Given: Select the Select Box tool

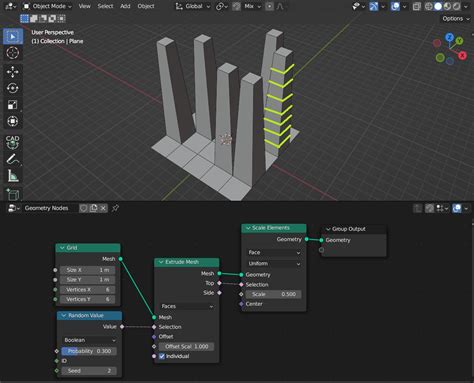Looking at the screenshot, I should click(x=13, y=36).
